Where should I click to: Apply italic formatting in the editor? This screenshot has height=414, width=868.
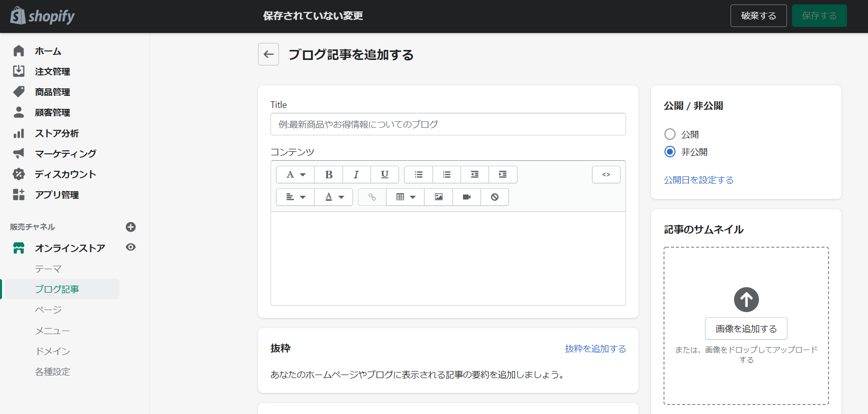point(356,175)
